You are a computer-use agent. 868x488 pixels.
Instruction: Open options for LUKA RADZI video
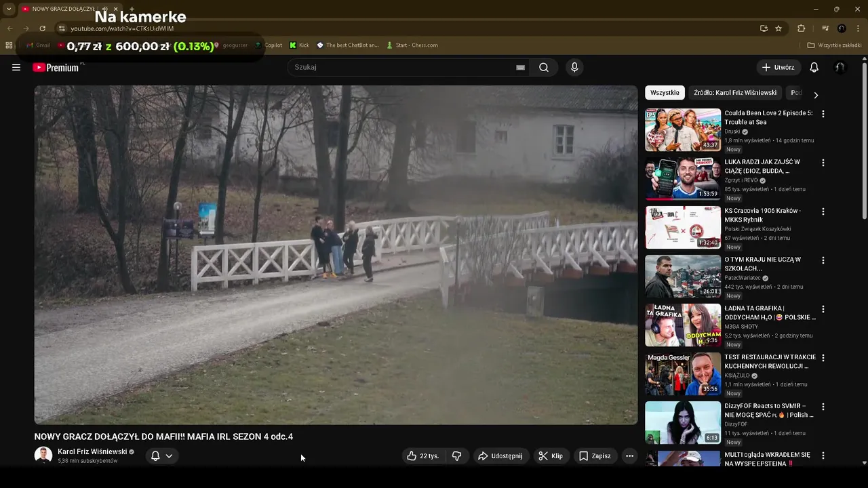pos(823,163)
